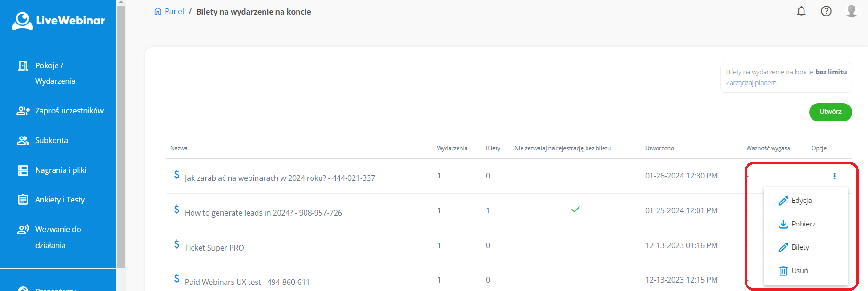Follow the Zarządzaj planem link
Viewport: 868px width, 291px height.
point(751,83)
